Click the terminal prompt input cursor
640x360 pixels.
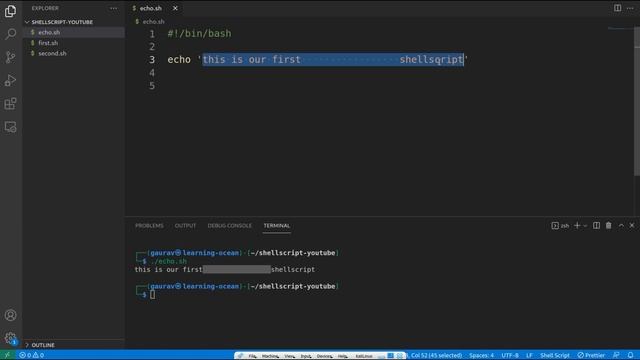point(152,295)
